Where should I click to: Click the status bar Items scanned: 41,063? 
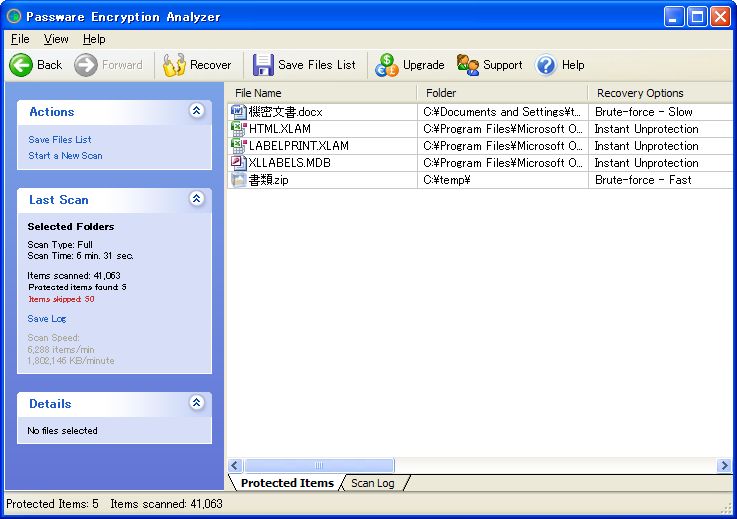[166, 504]
